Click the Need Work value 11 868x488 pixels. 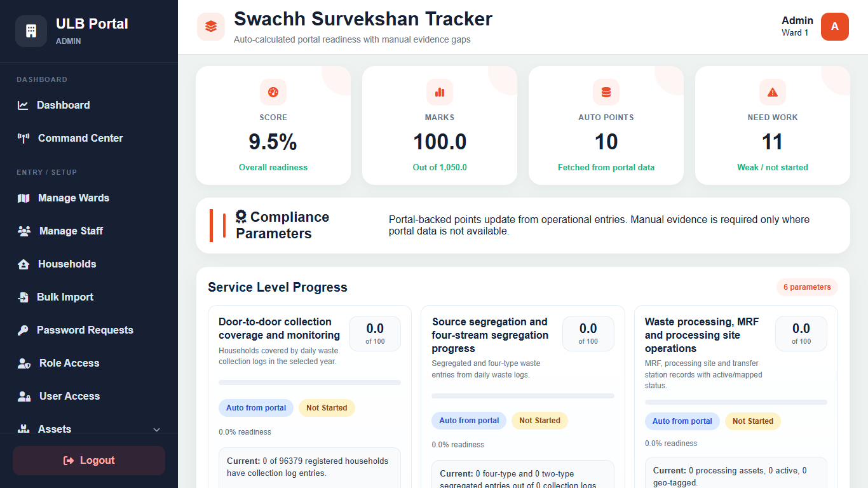pos(773,142)
